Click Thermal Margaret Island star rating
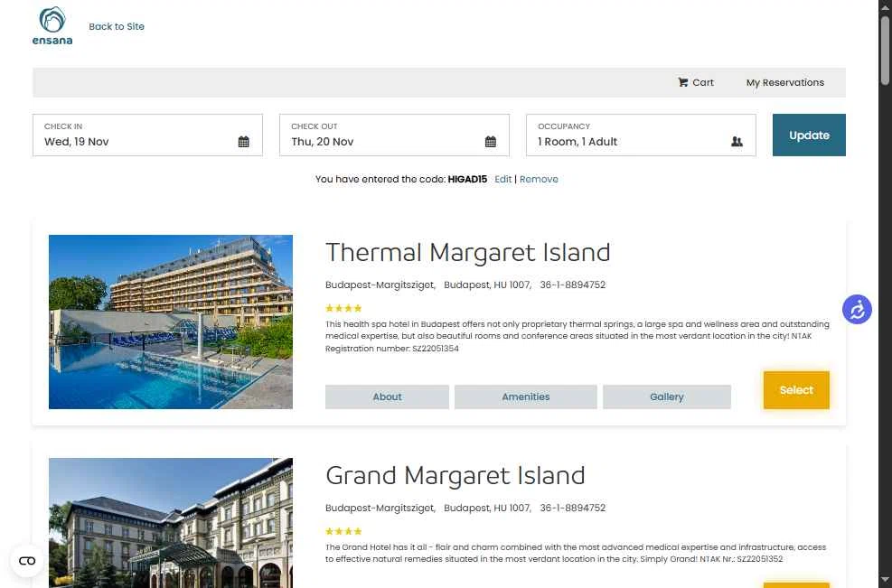The image size is (892, 588). click(x=343, y=308)
